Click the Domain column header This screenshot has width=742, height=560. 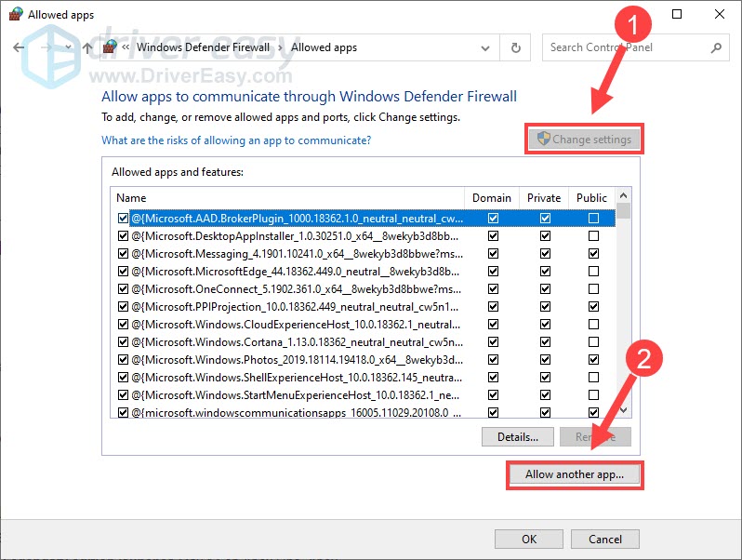pyautogui.click(x=492, y=198)
